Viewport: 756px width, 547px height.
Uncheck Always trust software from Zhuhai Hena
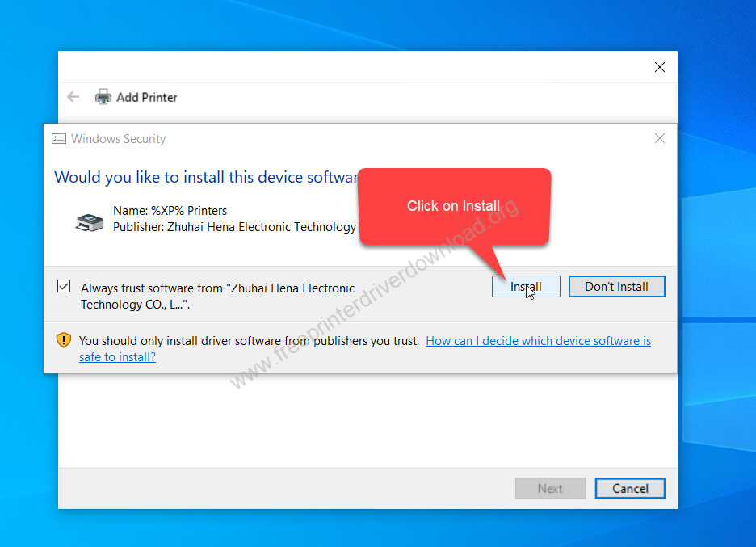[x=64, y=287]
